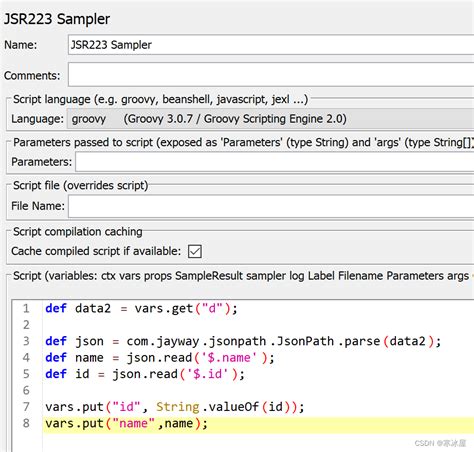Focus the File Name text field

tap(271, 206)
